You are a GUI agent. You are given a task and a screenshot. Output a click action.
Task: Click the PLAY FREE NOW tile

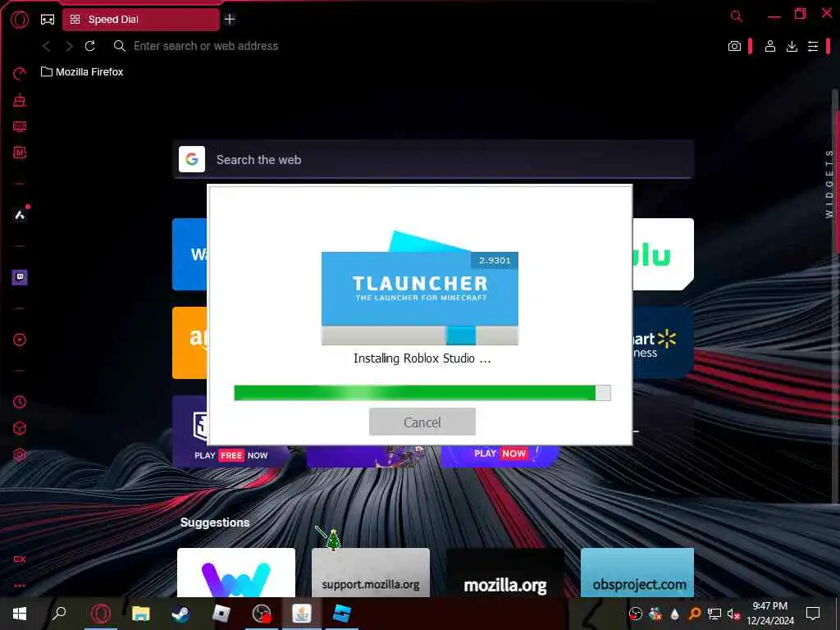point(231,455)
